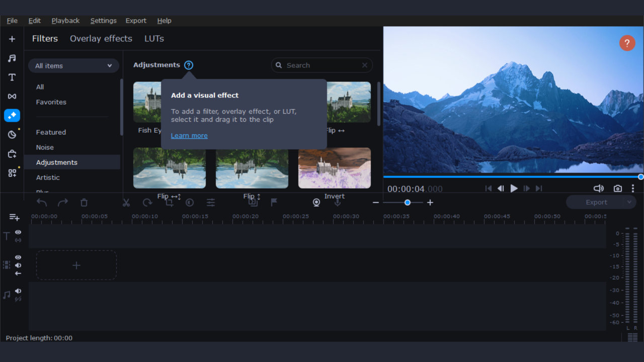Clear the search field with the X
644x362 pixels.
click(365, 65)
